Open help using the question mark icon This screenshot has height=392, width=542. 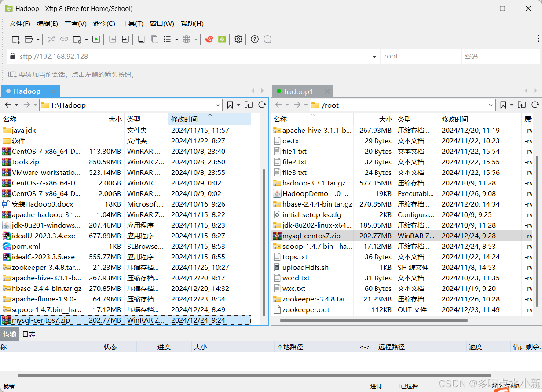tap(254, 39)
